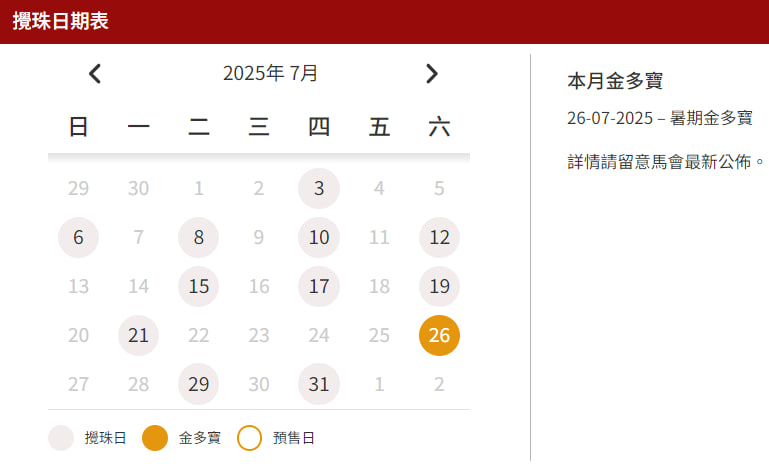
Task: Select draw date 6 July
Action: coord(79,238)
